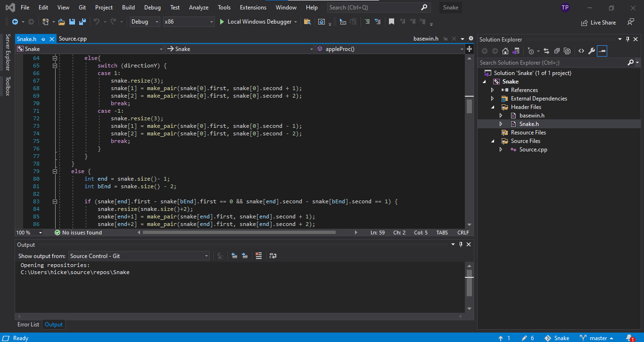The width and height of the screenshot is (644, 342).
Task: Open the Build menu
Action: click(x=128, y=8)
